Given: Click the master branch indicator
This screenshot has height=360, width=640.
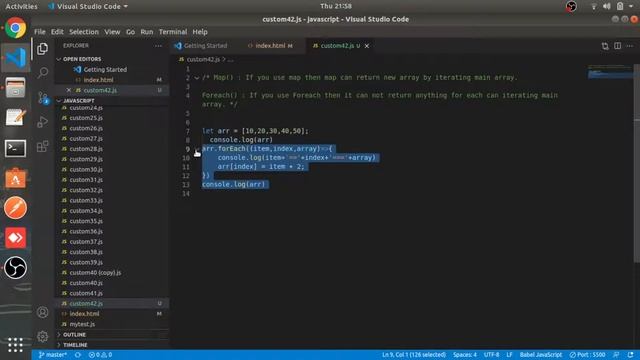Looking at the screenshot, I should tap(52, 355).
